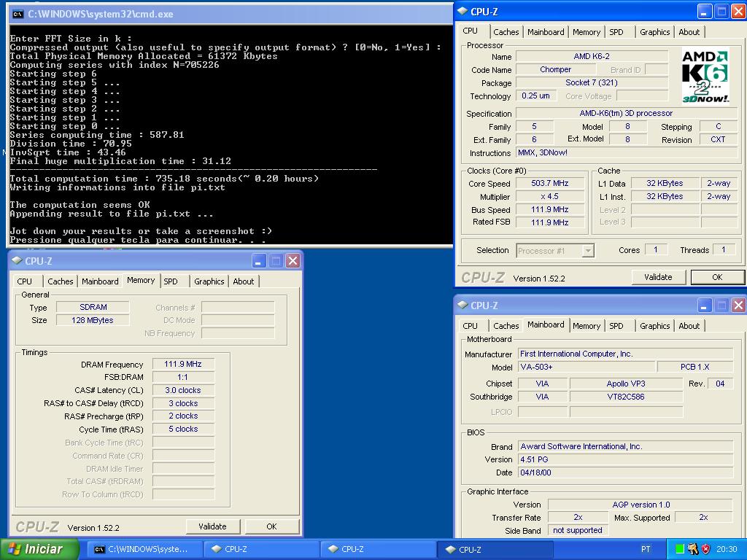Click the VA-503+ model field

point(586,367)
